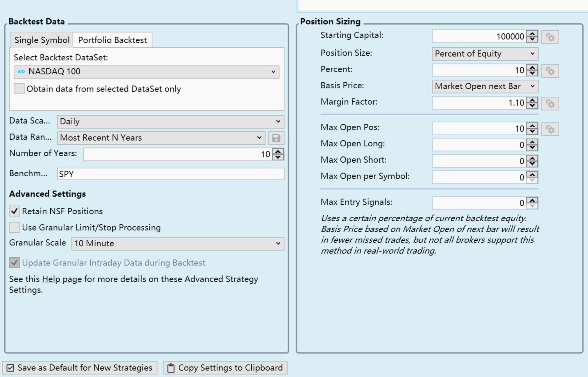Viewport: 588px width, 377px height.
Task: Toggle Retain NSF Positions checkbox
Action: pos(14,211)
